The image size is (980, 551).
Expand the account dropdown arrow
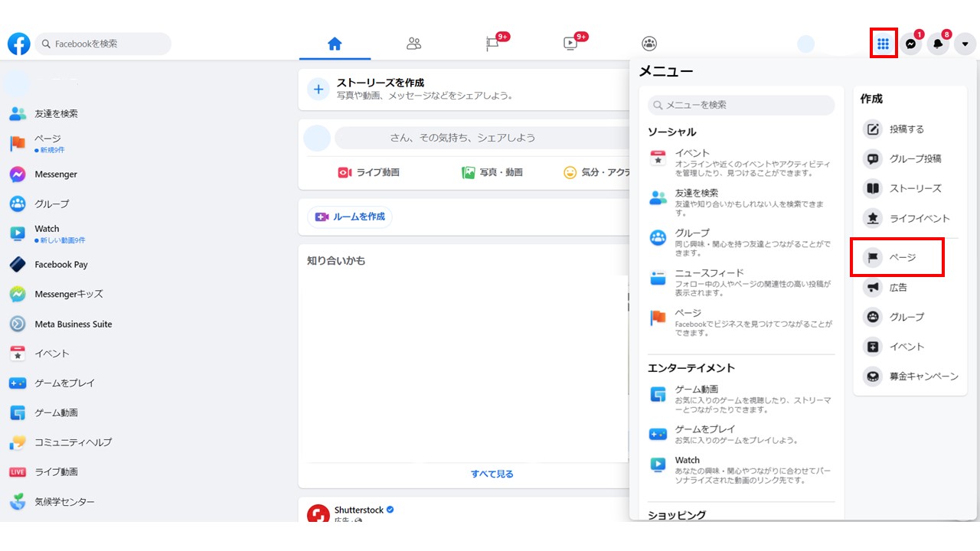click(x=965, y=44)
